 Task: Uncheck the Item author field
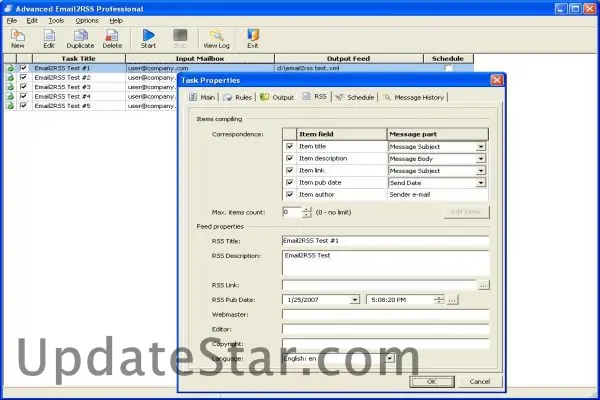pyautogui.click(x=290, y=194)
